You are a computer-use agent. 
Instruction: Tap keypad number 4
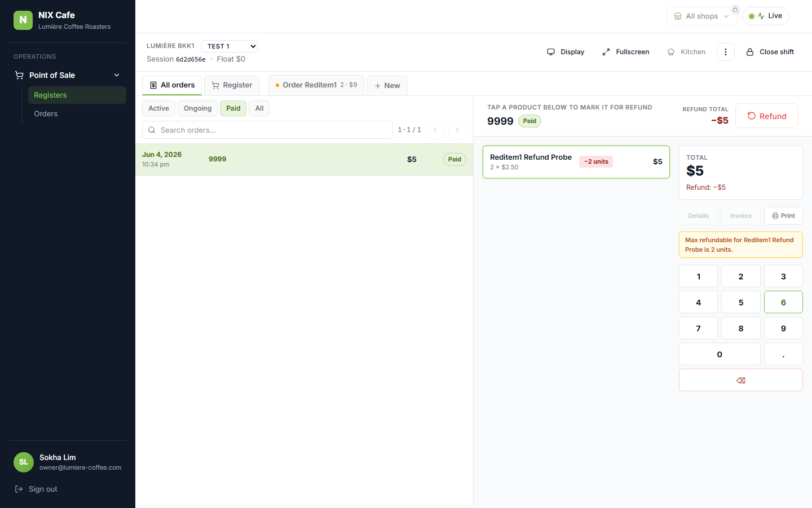pyautogui.click(x=698, y=302)
